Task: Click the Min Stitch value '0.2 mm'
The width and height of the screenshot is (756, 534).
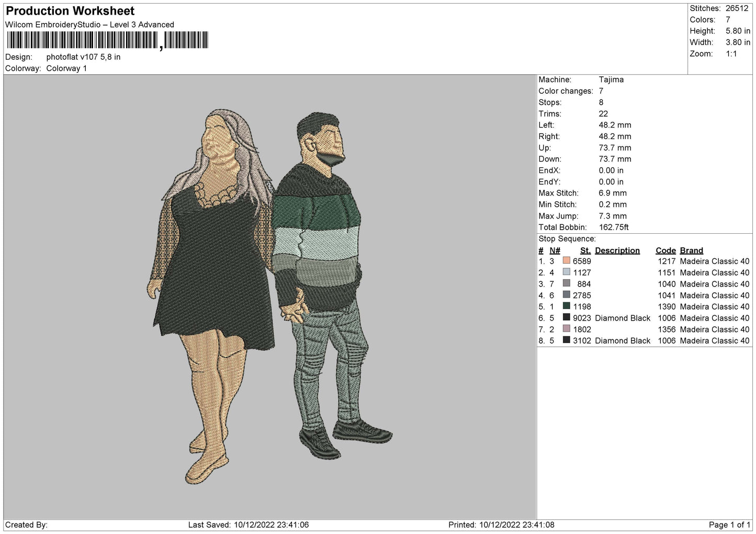Action: click(613, 204)
